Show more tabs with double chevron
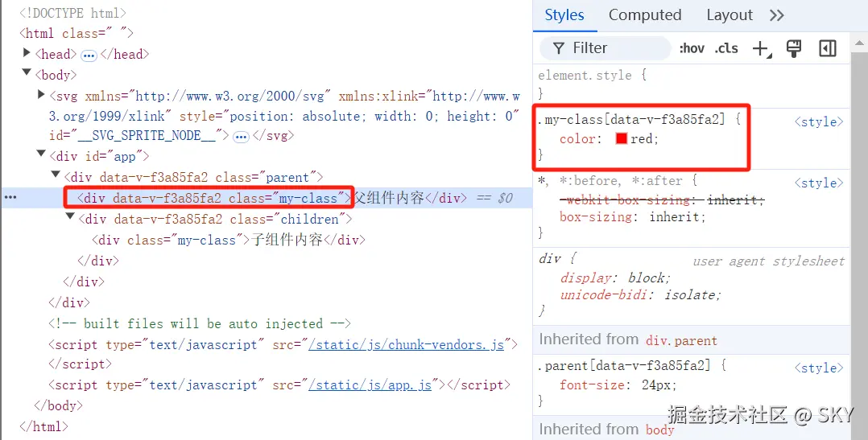This screenshot has height=440, width=868. [x=777, y=15]
